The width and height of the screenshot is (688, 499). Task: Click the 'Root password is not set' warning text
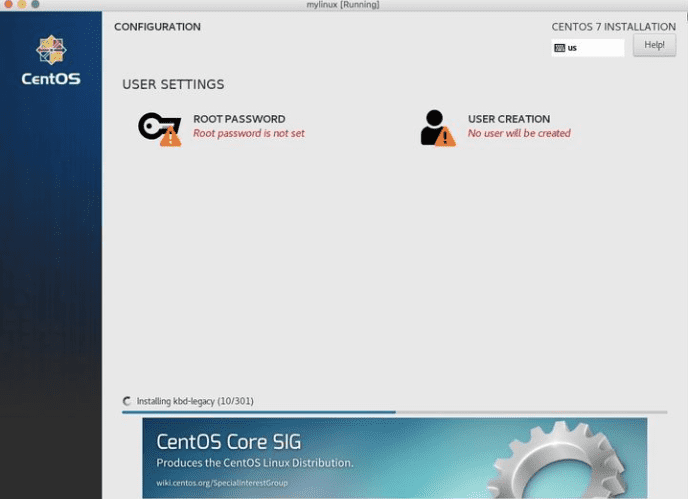[248, 133]
